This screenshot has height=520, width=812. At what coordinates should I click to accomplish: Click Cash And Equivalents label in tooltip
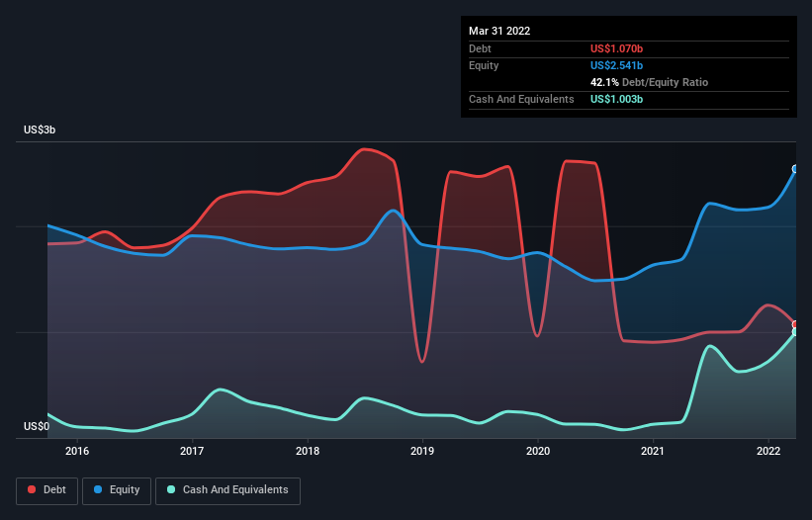521,99
